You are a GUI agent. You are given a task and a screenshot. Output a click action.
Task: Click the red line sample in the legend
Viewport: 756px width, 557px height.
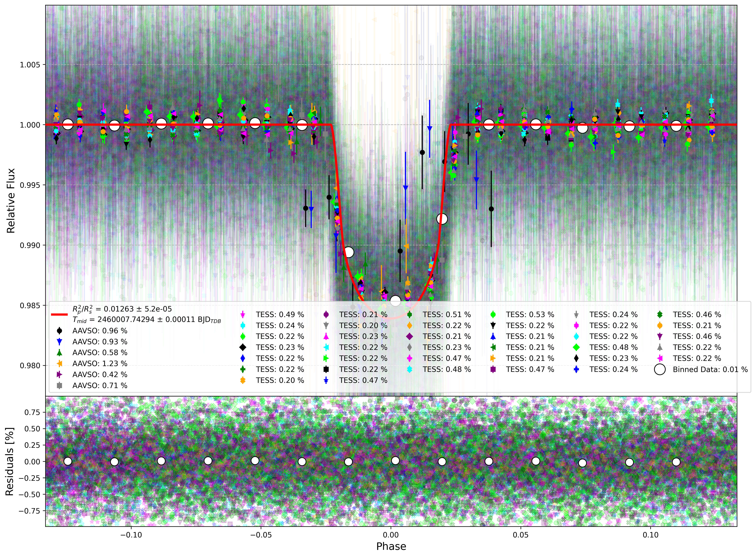59,315
